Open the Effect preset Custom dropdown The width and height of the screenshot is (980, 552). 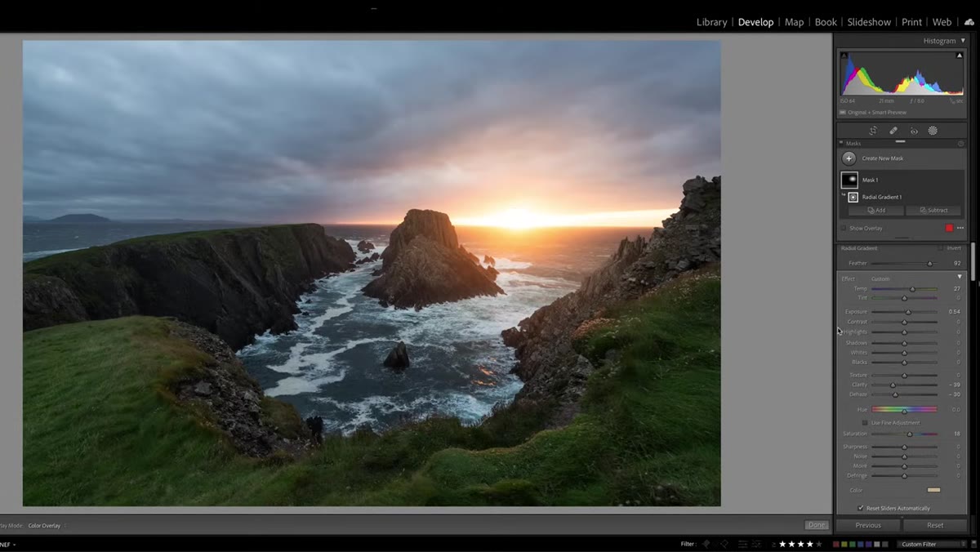click(880, 278)
